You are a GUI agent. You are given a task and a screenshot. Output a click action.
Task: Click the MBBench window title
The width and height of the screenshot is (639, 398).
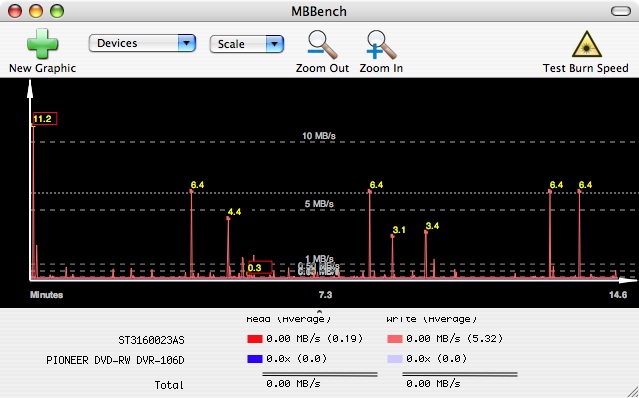click(319, 11)
